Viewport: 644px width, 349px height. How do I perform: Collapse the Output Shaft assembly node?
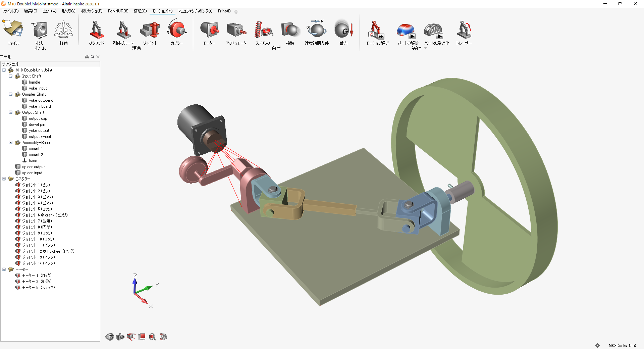[11, 112]
